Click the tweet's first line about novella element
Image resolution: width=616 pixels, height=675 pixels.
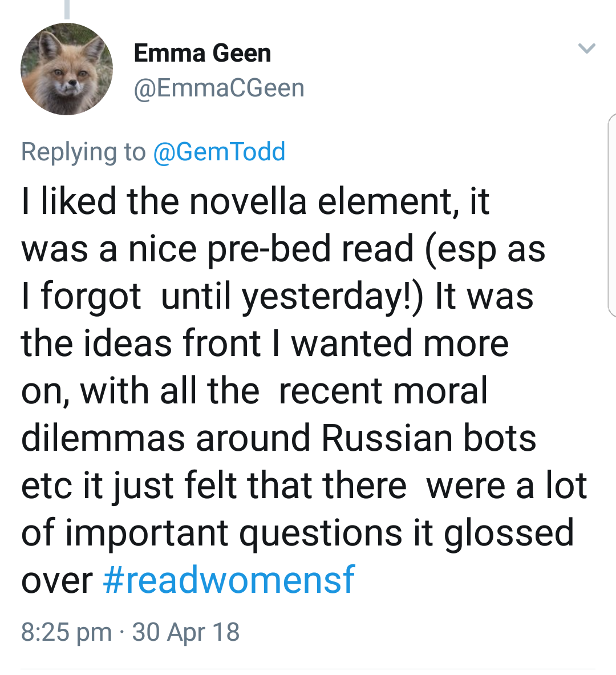[x=255, y=201]
